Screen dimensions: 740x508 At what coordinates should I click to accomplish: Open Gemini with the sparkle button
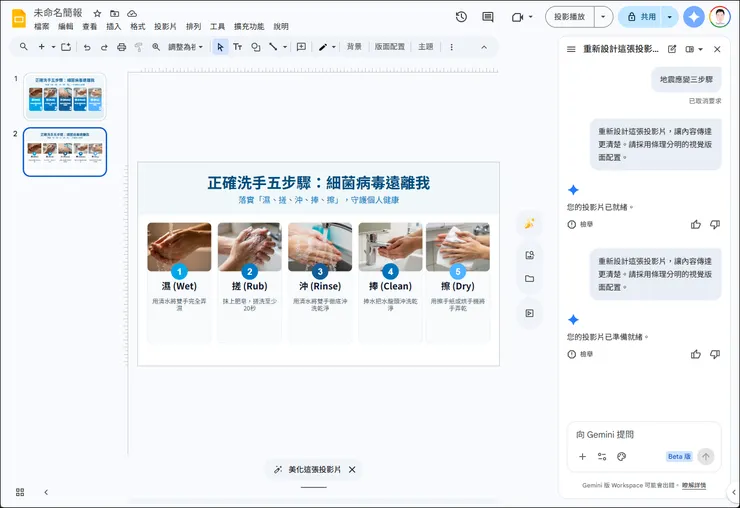click(x=694, y=17)
